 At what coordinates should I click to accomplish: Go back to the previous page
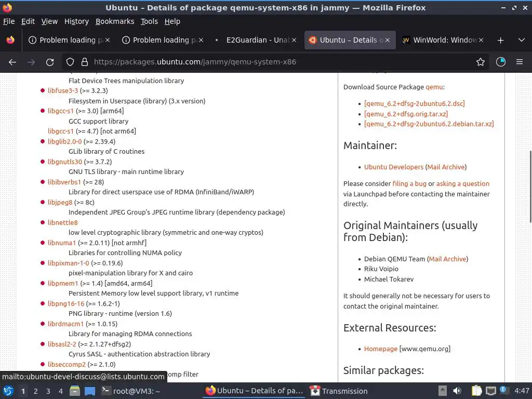coord(12,62)
